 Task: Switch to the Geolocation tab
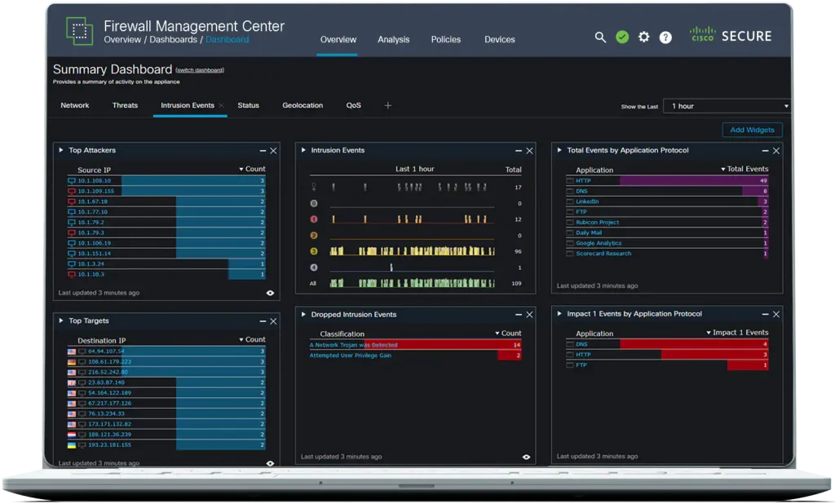303,105
